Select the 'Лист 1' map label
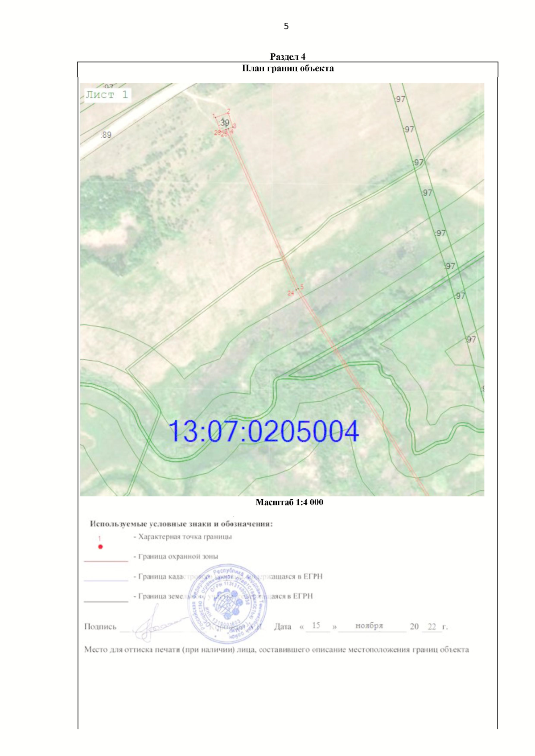Screen dimensions: 535x756 point(107,94)
